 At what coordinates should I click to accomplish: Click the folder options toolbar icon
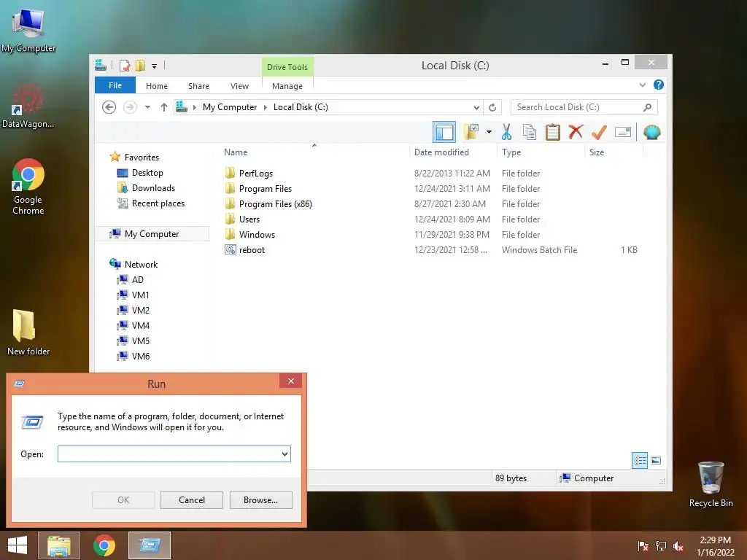(x=471, y=132)
